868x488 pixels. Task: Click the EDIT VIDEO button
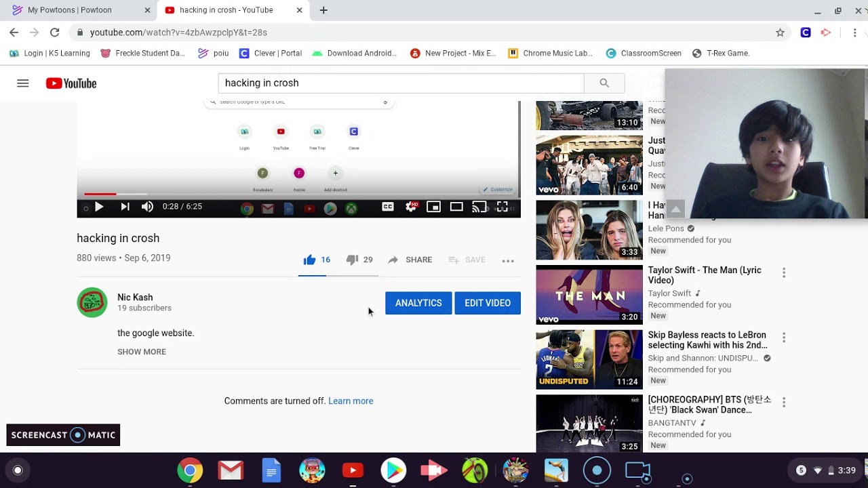pyautogui.click(x=488, y=303)
